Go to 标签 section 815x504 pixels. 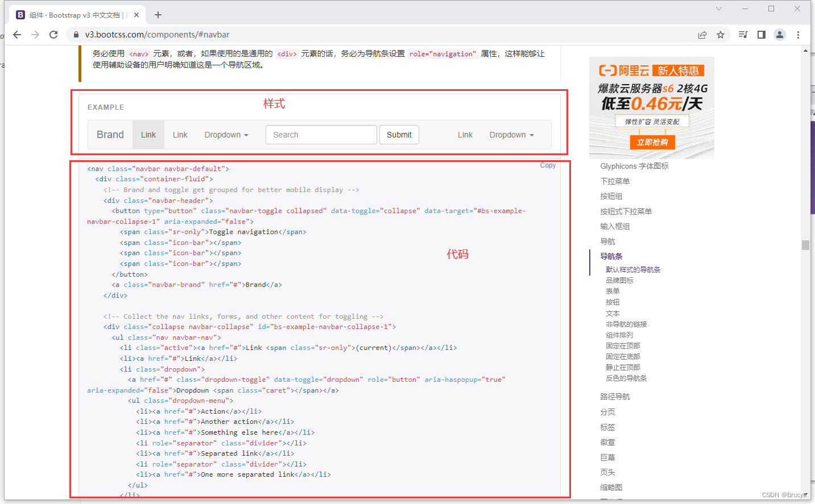coord(607,427)
